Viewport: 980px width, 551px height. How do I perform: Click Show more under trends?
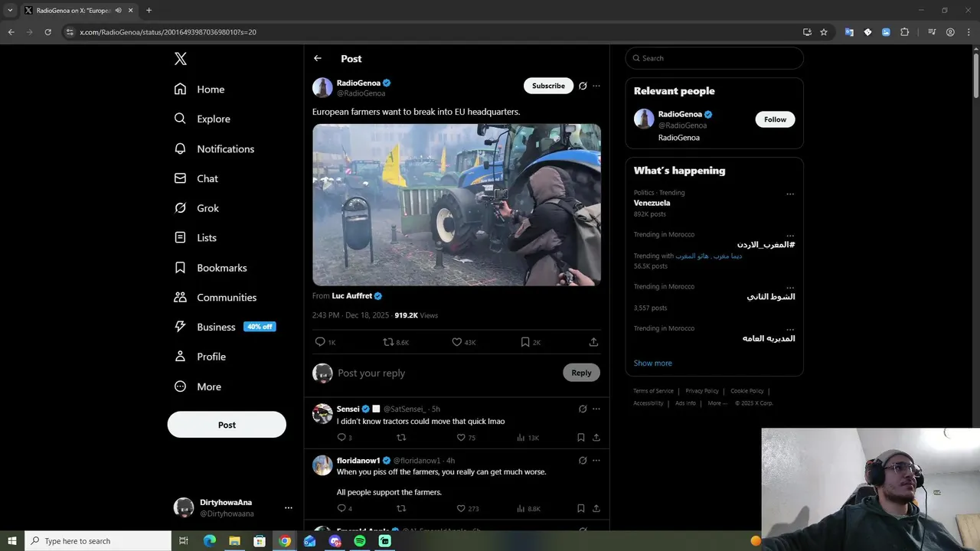652,363
